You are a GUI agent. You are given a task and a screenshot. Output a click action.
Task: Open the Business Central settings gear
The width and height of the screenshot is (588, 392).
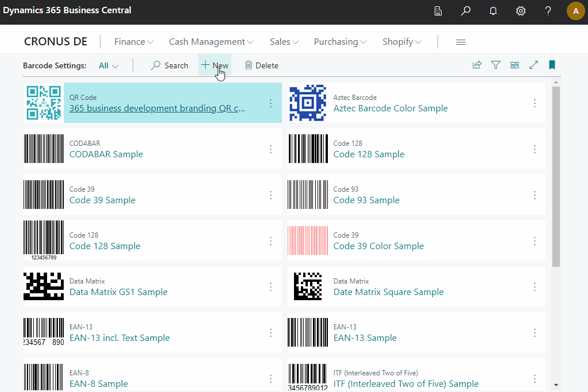[520, 11]
